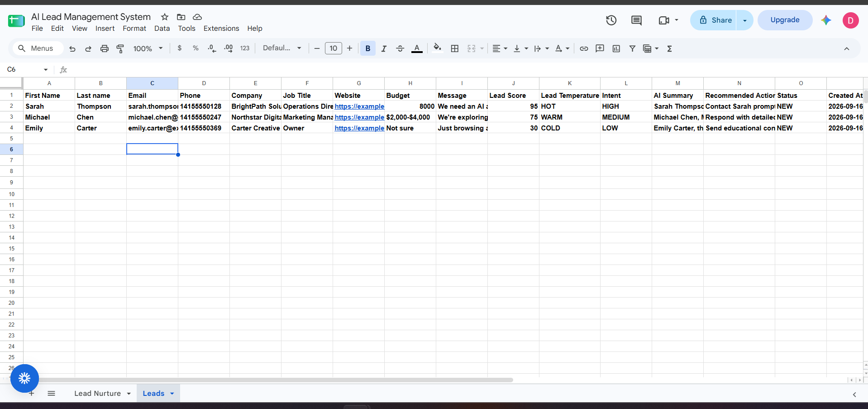This screenshot has width=868, height=409.
Task: Open all comments panel icon
Action: [636, 20]
